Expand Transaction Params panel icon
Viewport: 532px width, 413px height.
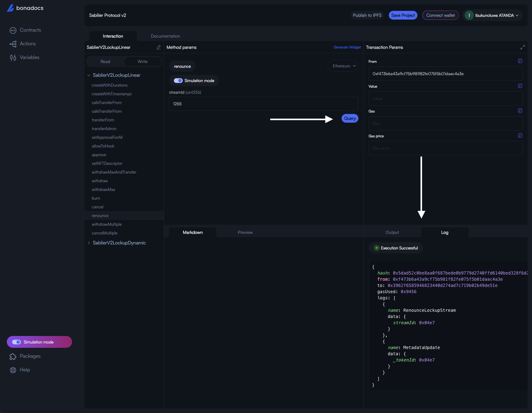coord(523,47)
